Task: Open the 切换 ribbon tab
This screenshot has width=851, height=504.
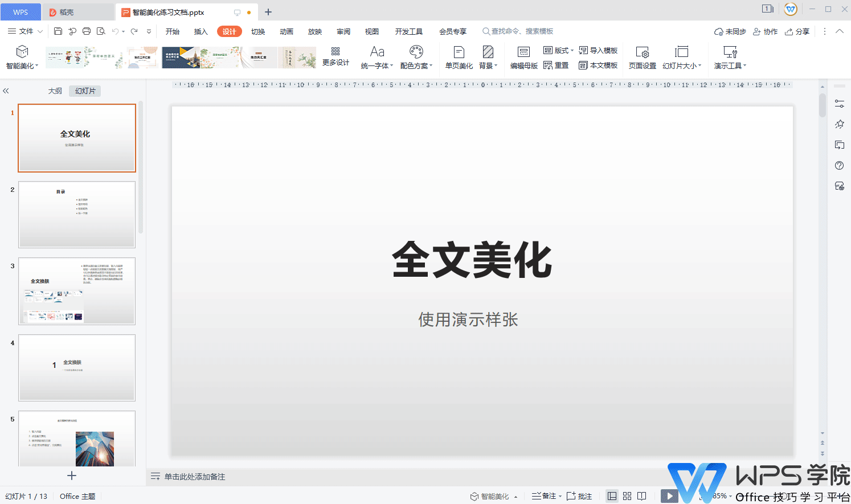Action: click(258, 31)
